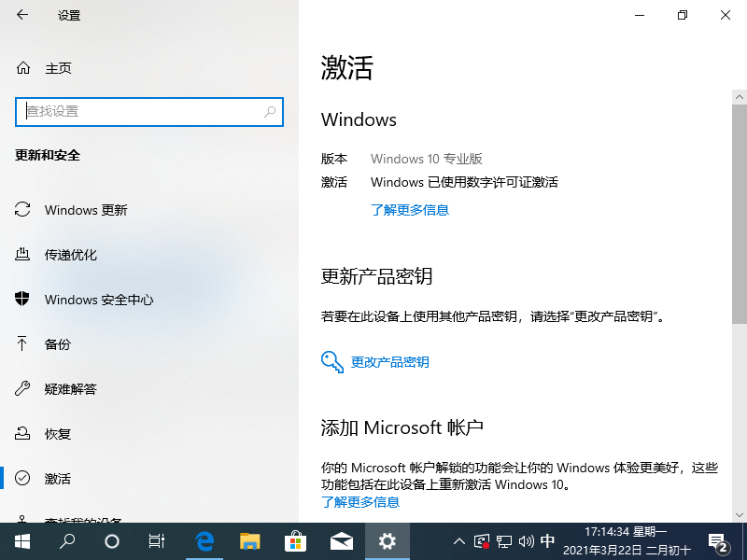The width and height of the screenshot is (747, 560).
Task: Open the notification center icon
Action: (720, 542)
